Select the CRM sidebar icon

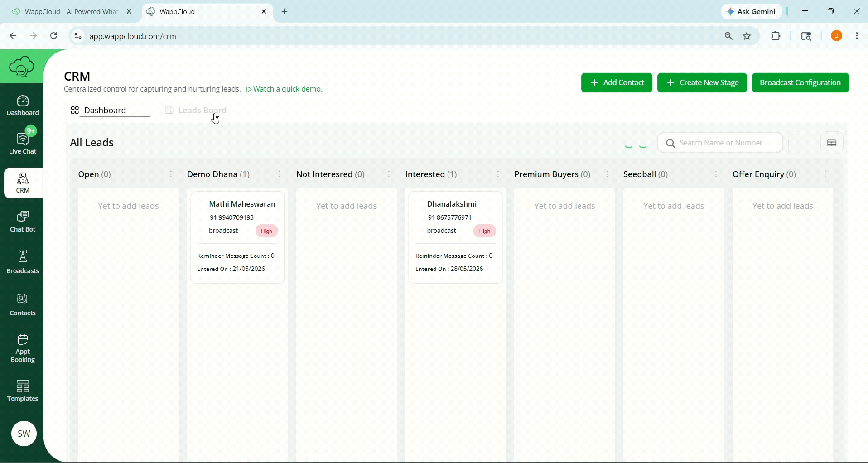tap(23, 183)
